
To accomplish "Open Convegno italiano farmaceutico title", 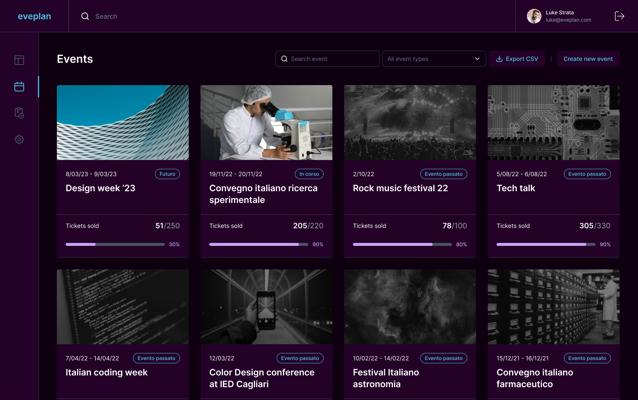I will tap(535, 378).
